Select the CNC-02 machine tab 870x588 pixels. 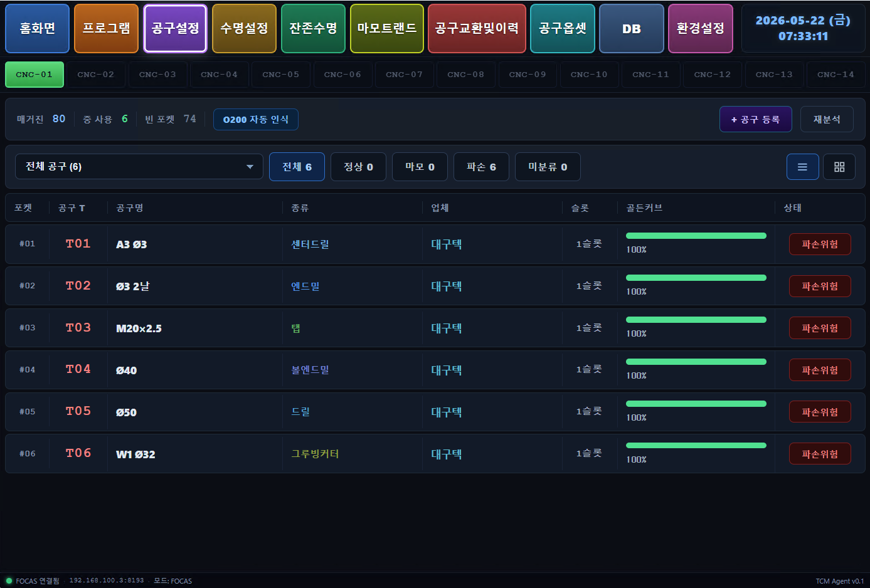pyautogui.click(x=96, y=75)
